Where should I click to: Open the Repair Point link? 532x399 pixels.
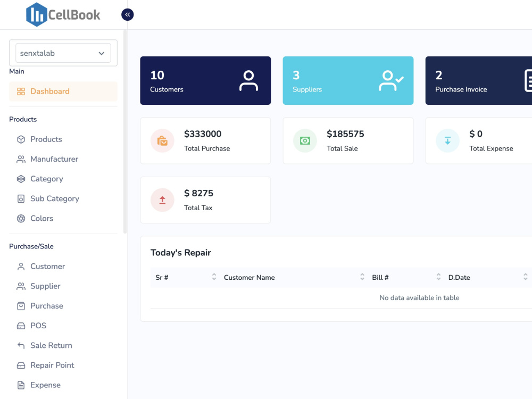coord(52,365)
